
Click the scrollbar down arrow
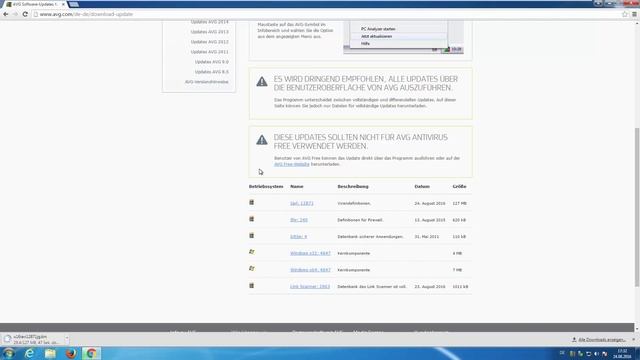click(x=637, y=328)
